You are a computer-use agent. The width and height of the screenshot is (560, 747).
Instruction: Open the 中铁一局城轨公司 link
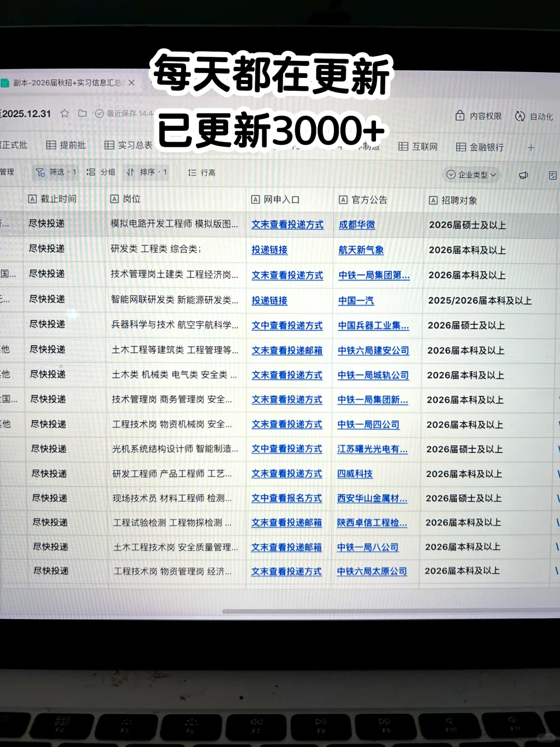[x=373, y=375]
